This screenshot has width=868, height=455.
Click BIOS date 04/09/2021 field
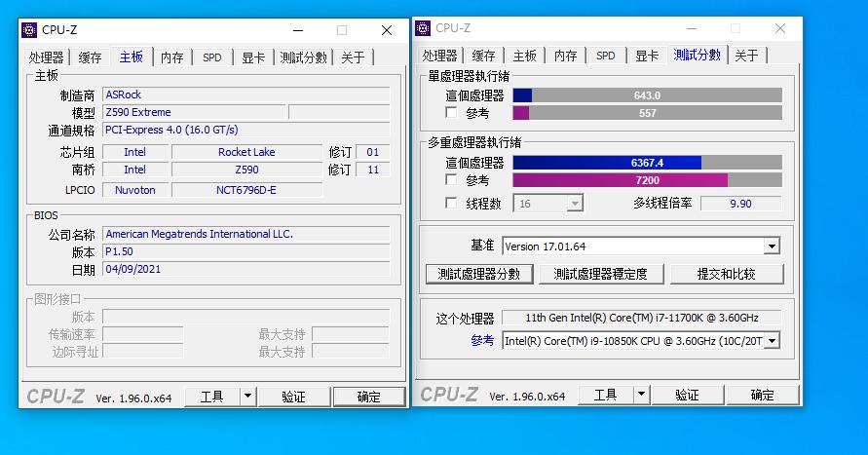[245, 269]
